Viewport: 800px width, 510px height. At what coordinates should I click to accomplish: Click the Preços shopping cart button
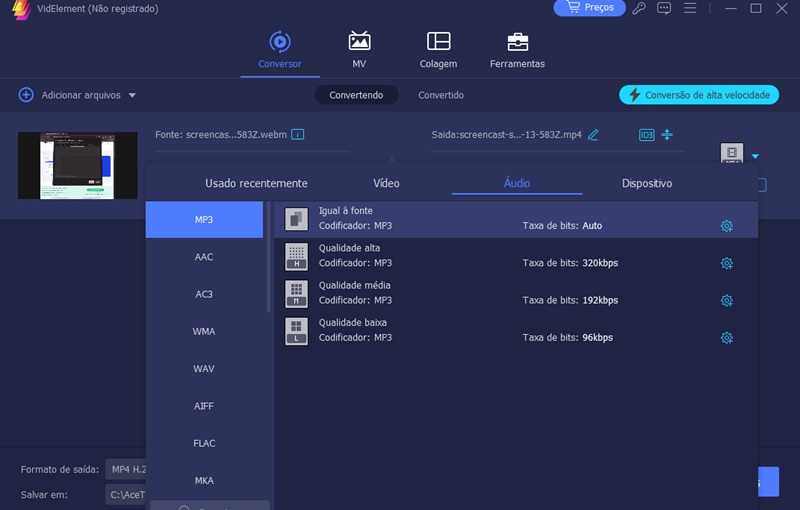pyautogui.click(x=589, y=8)
